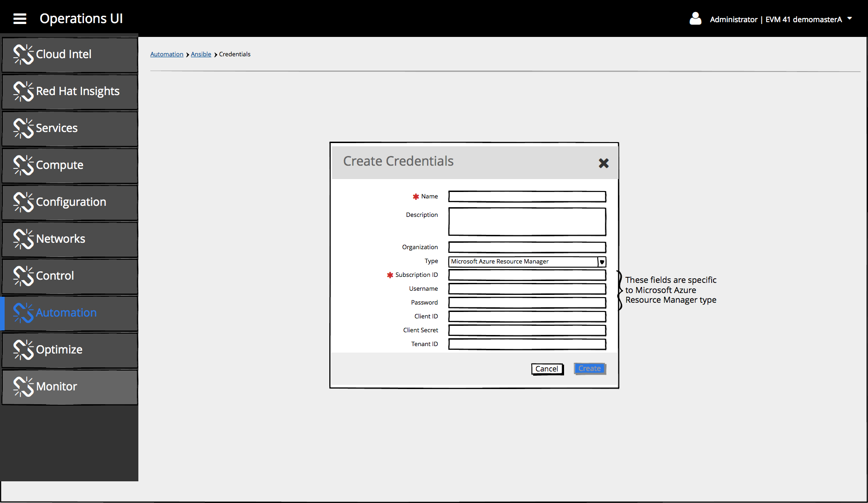The width and height of the screenshot is (868, 503).
Task: Select the Control menu label
Action: coord(55,276)
